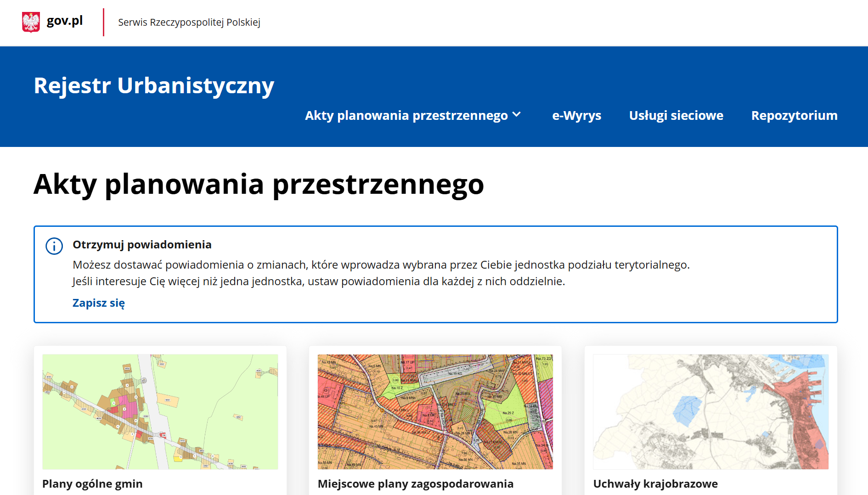Click chevron next to Akty planowania przestrzennego

tap(517, 115)
